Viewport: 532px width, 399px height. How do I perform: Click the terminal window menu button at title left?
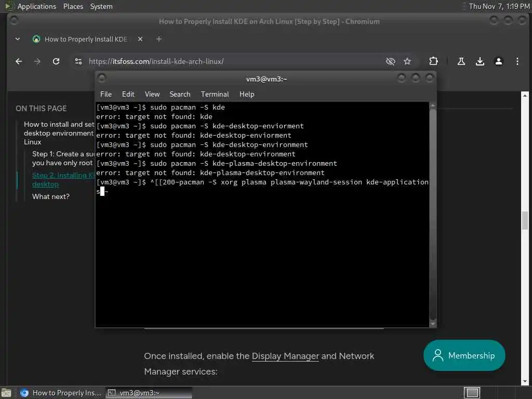pyautogui.click(x=102, y=78)
